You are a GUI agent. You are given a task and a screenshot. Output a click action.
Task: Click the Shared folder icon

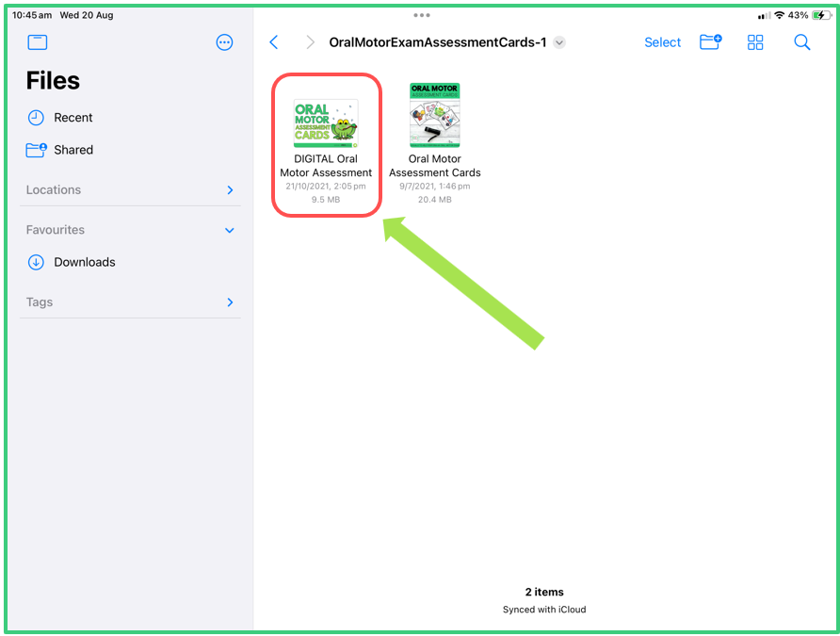[x=37, y=150]
